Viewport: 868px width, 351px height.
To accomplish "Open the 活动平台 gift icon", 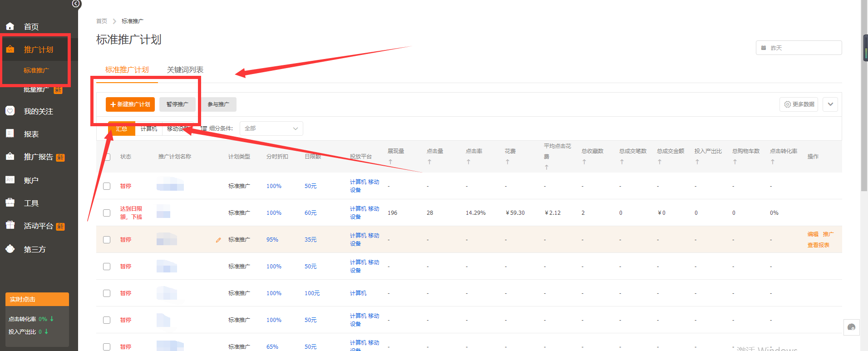I will point(10,225).
